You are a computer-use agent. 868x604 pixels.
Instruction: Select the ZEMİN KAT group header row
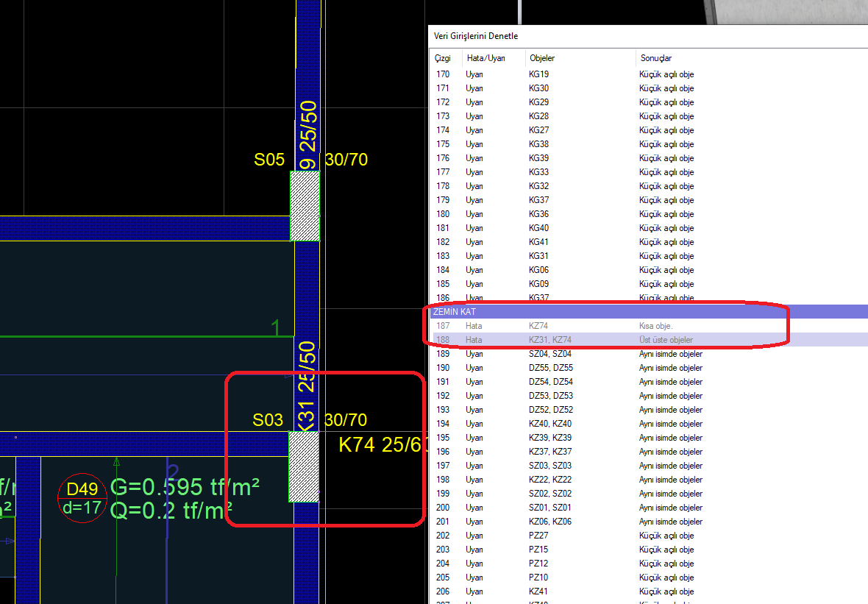[588, 312]
